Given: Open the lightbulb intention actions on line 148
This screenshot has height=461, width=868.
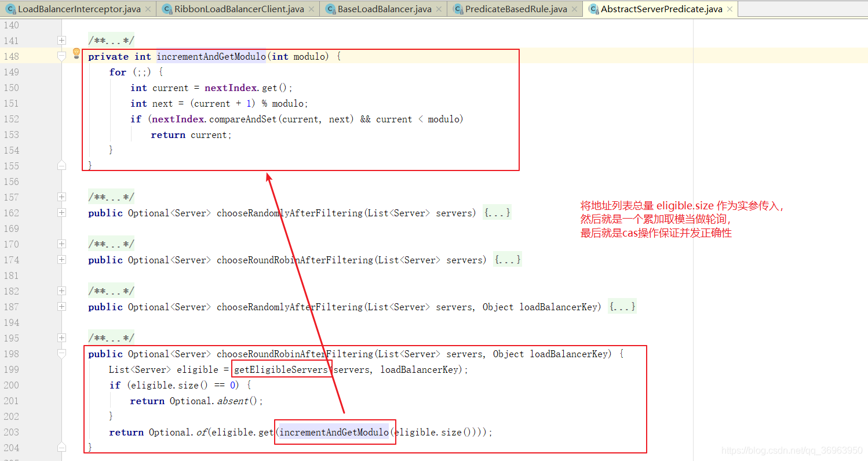Looking at the screenshot, I should pyautogui.click(x=76, y=54).
